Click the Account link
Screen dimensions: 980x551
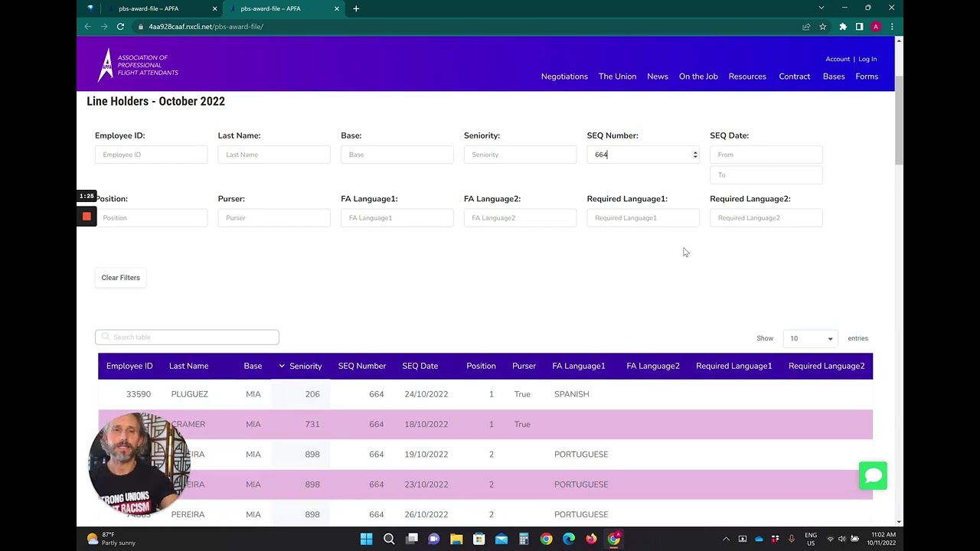click(838, 59)
